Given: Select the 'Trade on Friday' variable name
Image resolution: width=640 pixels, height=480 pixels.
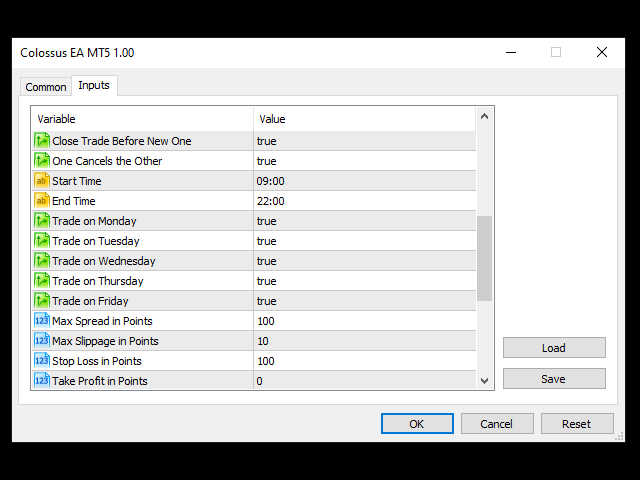Looking at the screenshot, I should click(x=90, y=301).
